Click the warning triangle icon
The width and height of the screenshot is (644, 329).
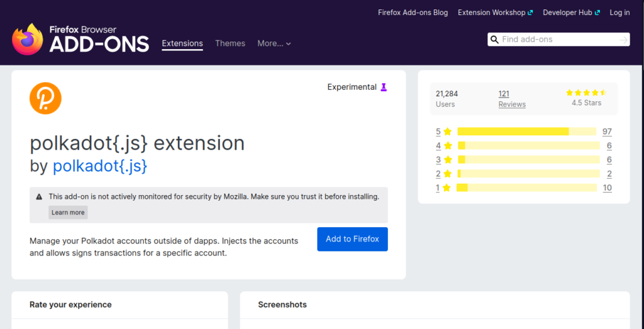[39, 197]
